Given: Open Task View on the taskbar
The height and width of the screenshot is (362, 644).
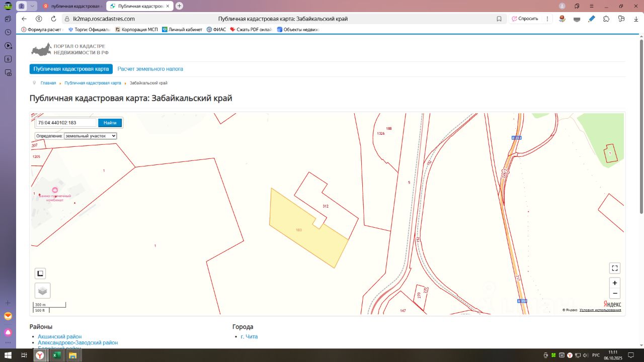Looking at the screenshot, I should [x=24, y=355].
